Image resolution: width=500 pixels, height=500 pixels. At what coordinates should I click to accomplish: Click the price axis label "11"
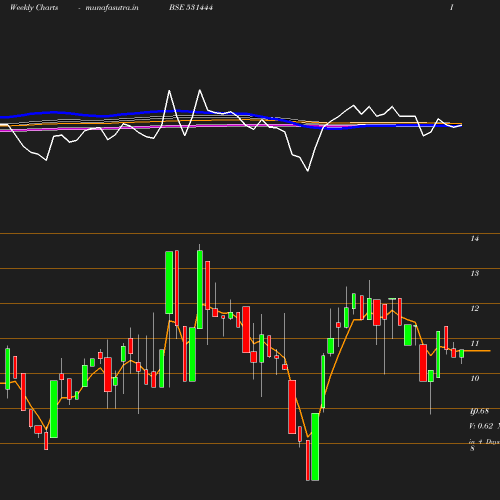click(x=475, y=343)
